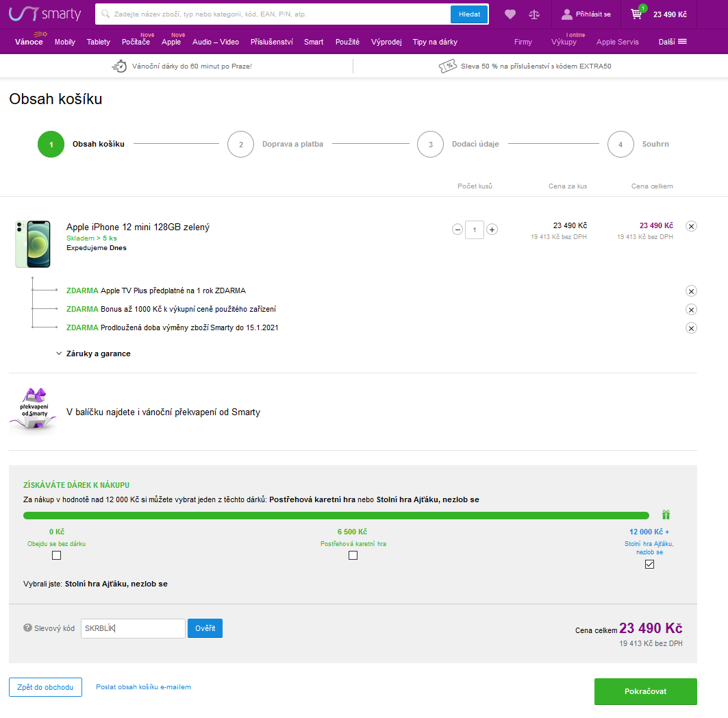Open the Smart category
The height and width of the screenshot is (718, 728).
pos(314,42)
